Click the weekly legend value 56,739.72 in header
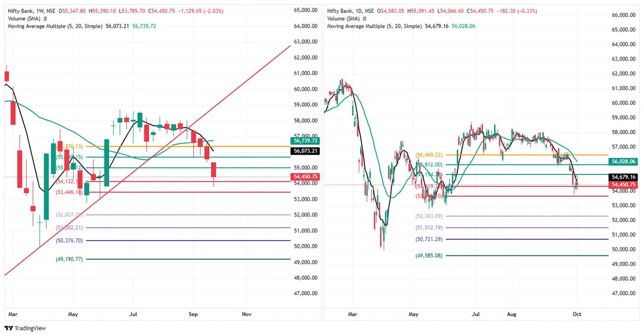Viewport: 644px width, 336px height. [144, 26]
